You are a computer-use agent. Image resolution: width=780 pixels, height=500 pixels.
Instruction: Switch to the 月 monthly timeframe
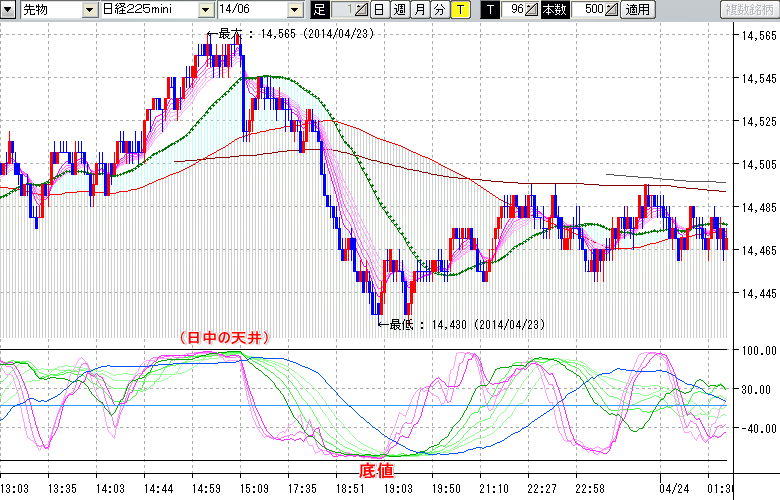[419, 10]
